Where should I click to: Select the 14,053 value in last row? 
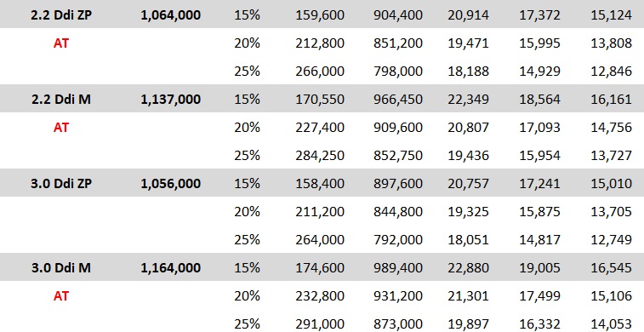[x=611, y=324]
